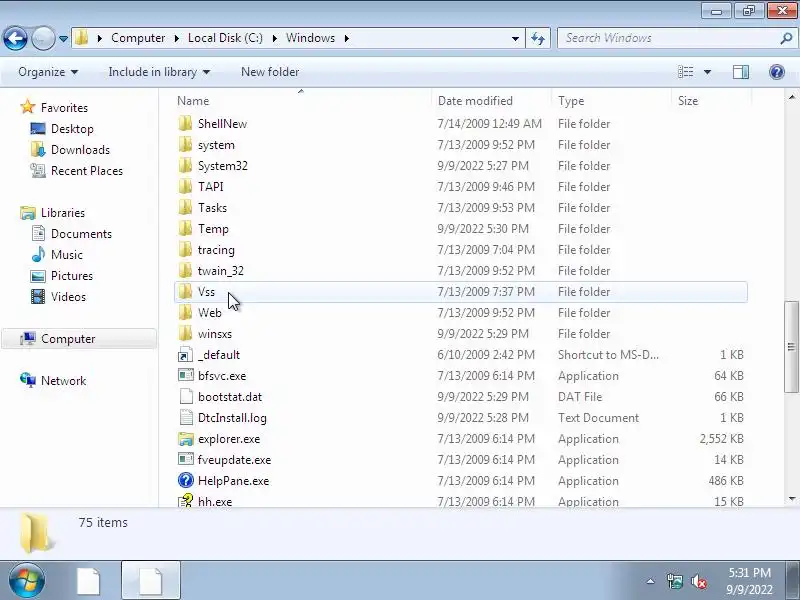
Task: Click the Search Windows input field
Action: 668,38
